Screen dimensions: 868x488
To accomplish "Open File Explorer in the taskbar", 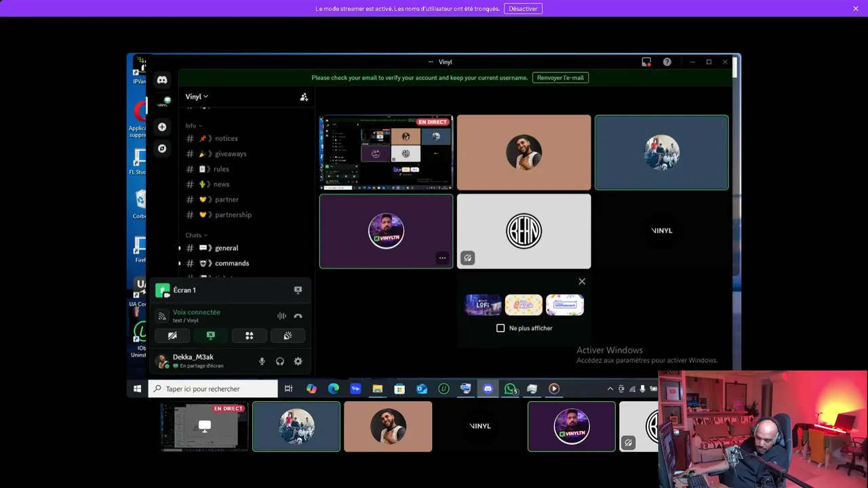I will (x=378, y=388).
